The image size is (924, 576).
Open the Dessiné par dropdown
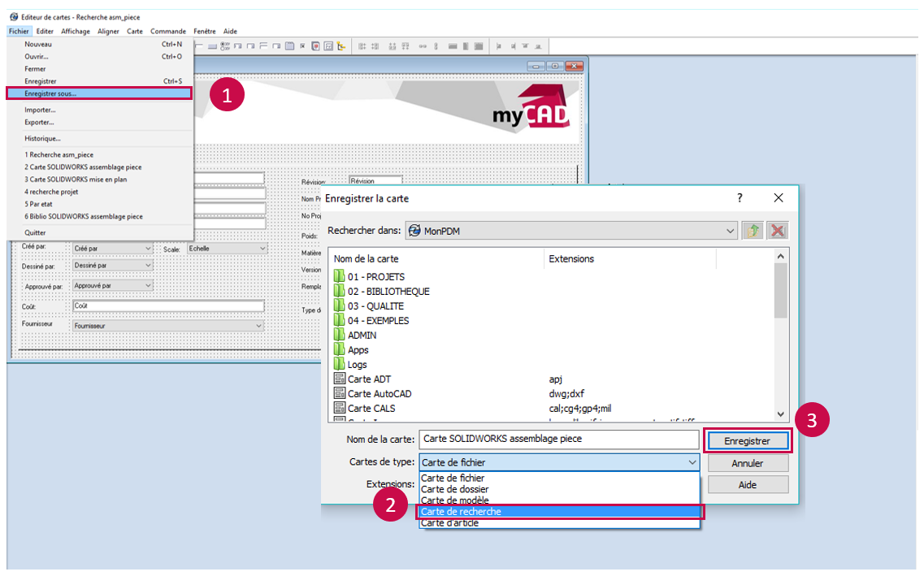pyautogui.click(x=148, y=266)
